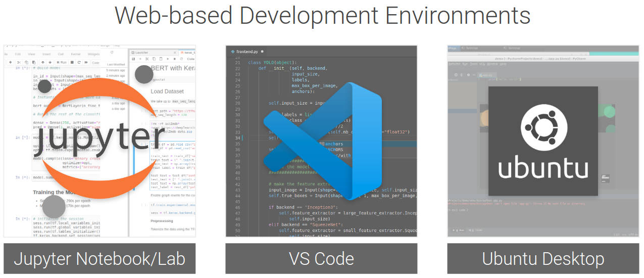Click the run cell play icon in JupyterLab toolbar
This screenshot has height=278, width=644.
point(167,59)
